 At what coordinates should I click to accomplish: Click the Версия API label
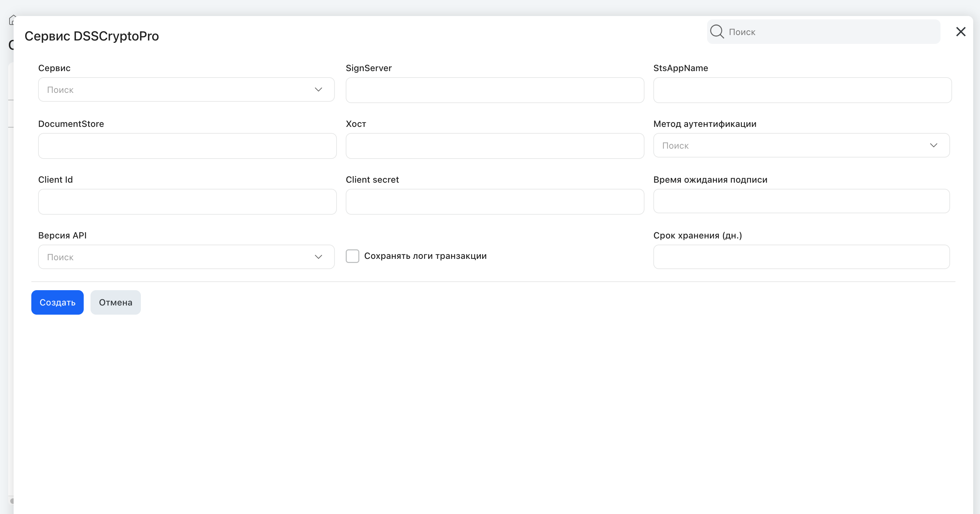(62, 236)
